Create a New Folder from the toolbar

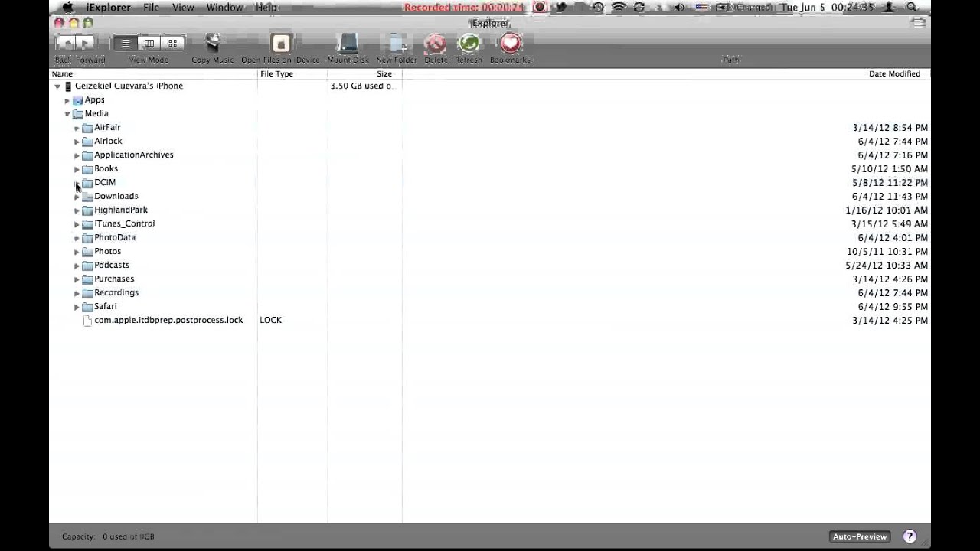click(397, 43)
